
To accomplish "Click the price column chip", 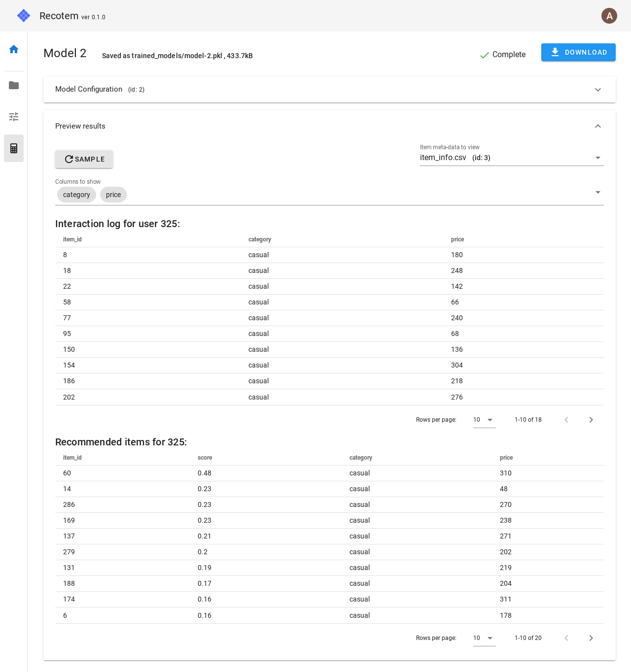I will [x=113, y=195].
